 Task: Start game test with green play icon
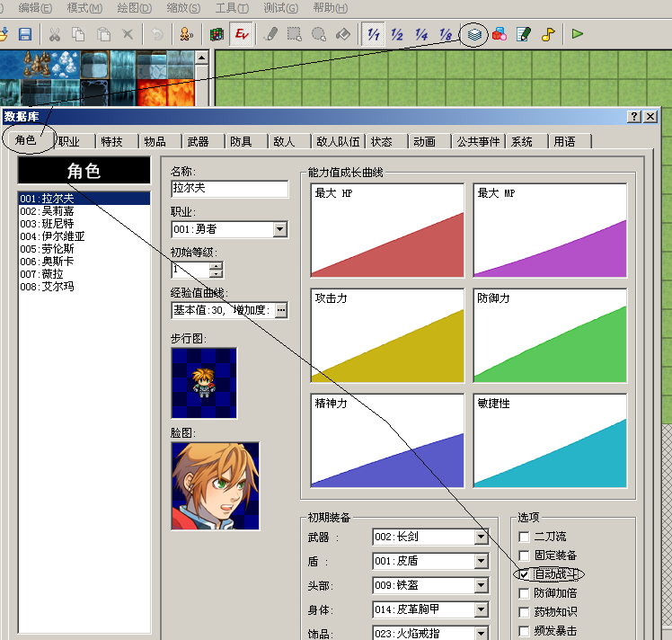tap(578, 34)
